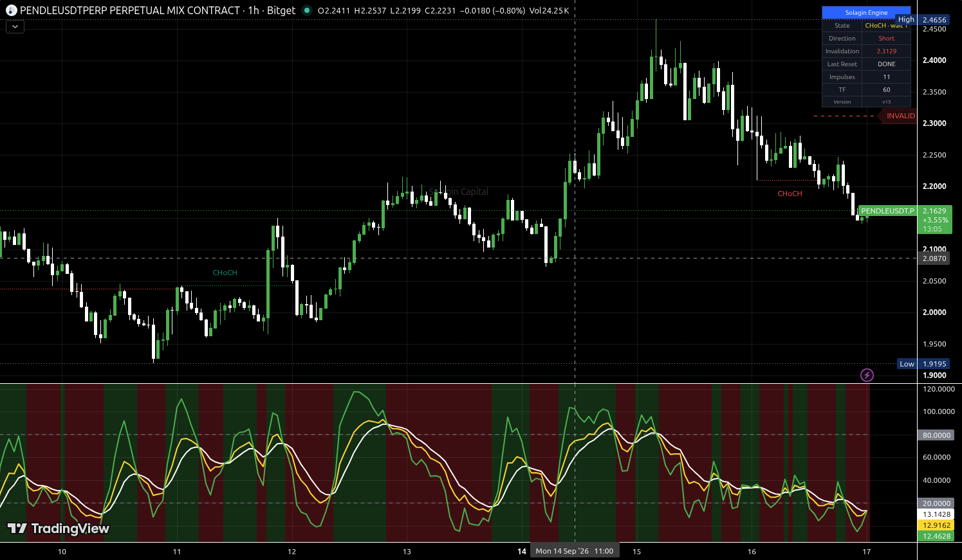Click the 2.0870 crosshair price label

934,258
